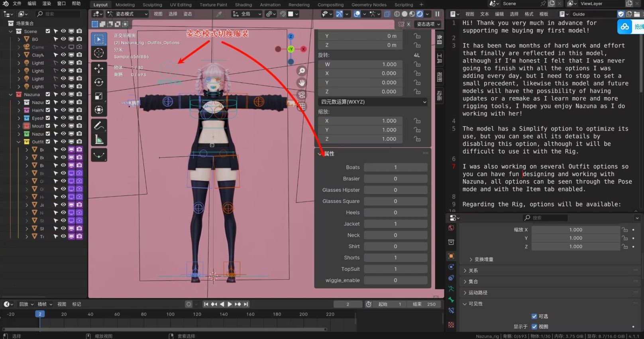Image resolution: width=644 pixels, height=339 pixels.
Task: Play the timeline animation forward
Action: click(x=230, y=304)
